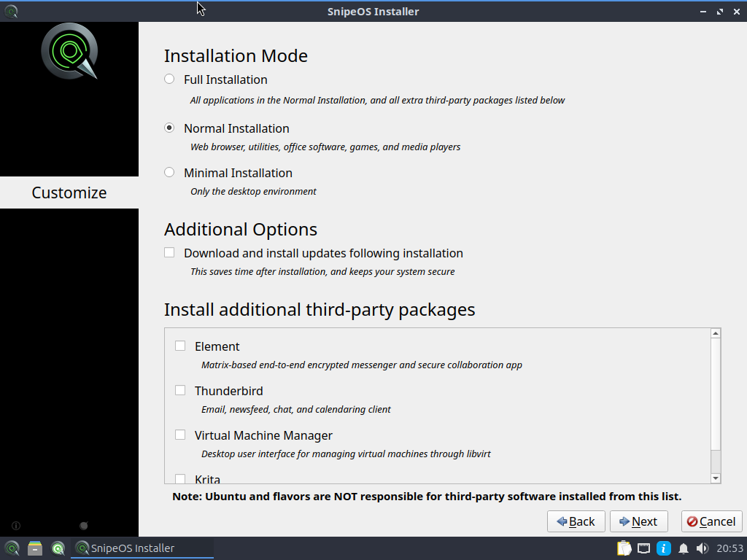Click the blue information tray icon
This screenshot has width=747, height=560.
(x=664, y=548)
